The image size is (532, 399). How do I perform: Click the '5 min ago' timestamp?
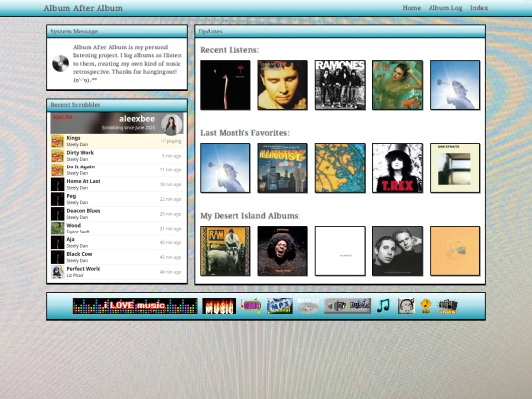tap(171, 156)
